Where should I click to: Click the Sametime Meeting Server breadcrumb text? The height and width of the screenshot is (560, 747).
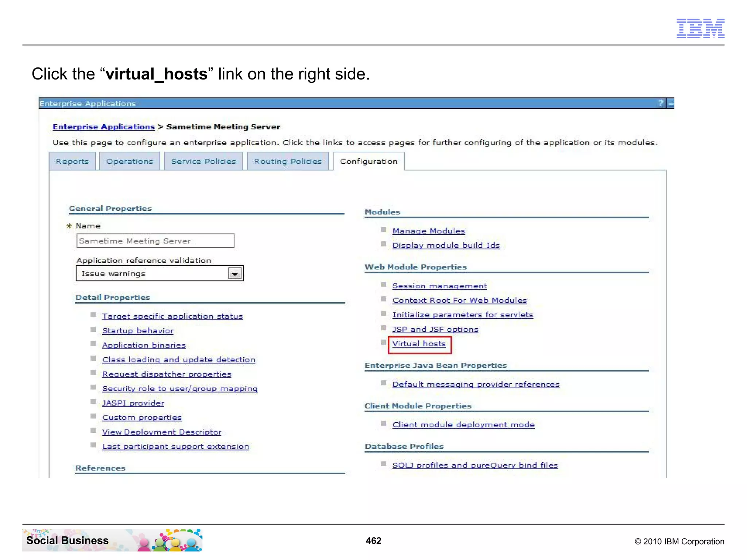coord(223,127)
